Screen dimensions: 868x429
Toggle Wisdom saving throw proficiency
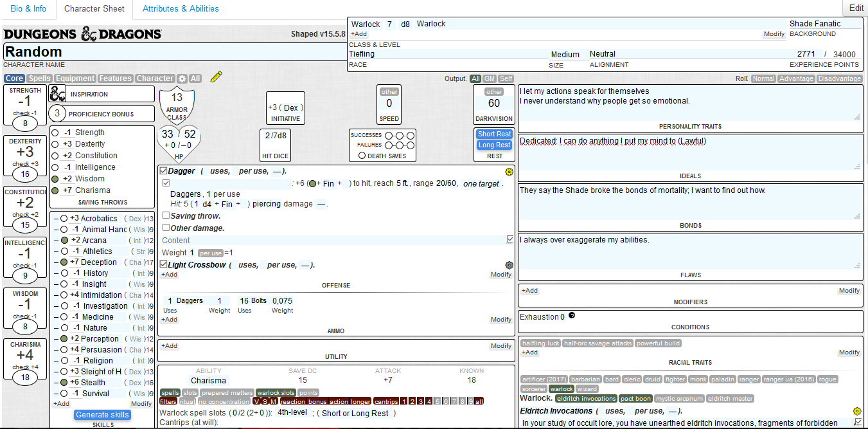55,179
